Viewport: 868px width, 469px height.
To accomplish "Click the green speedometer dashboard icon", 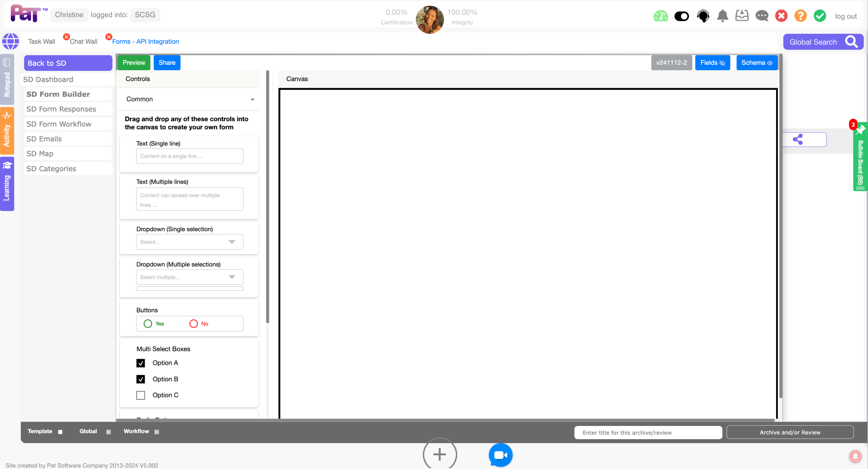I will 660,16.
